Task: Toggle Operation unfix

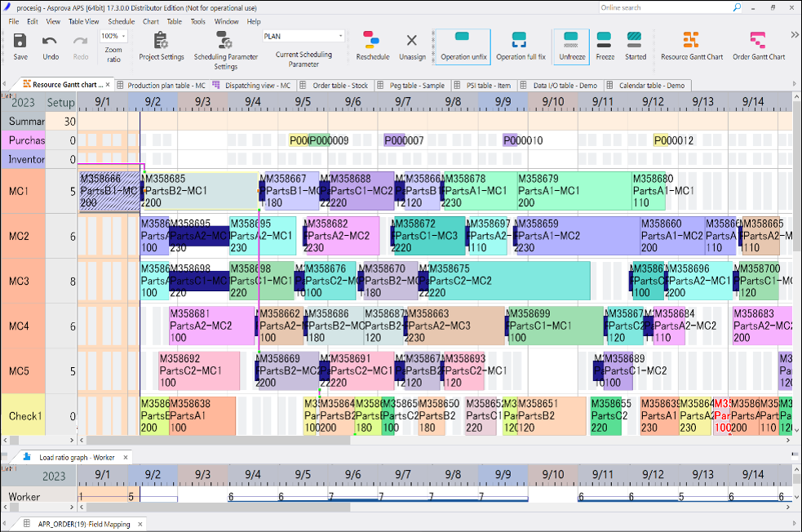Action: tap(463, 46)
